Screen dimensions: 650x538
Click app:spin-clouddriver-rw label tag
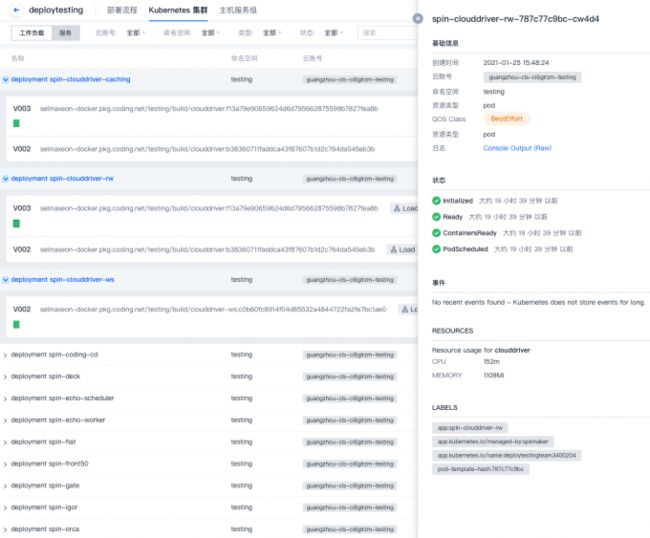pos(470,428)
